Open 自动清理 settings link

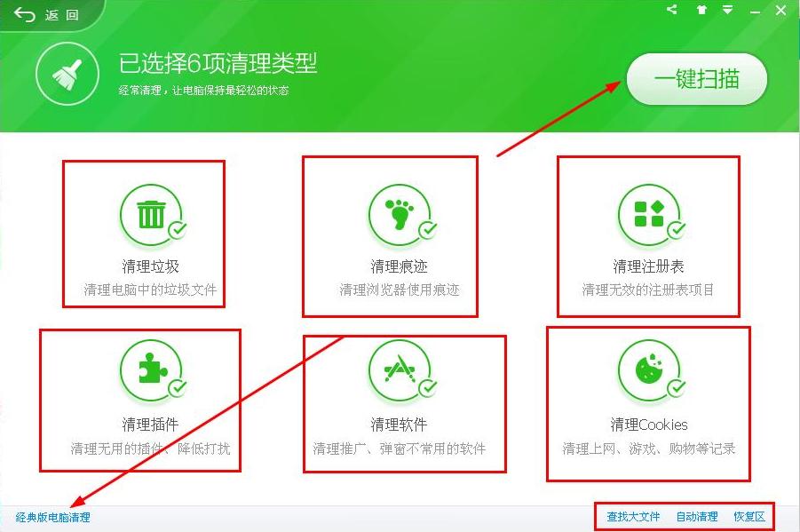[x=697, y=517]
